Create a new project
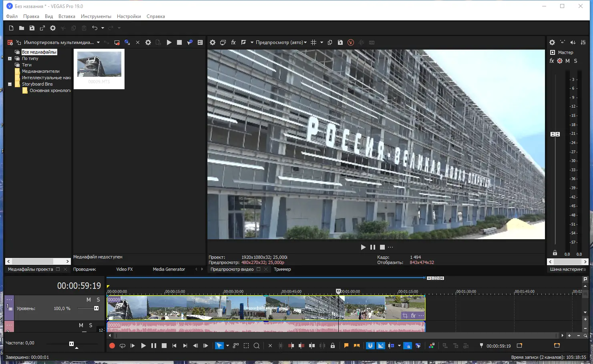This screenshot has width=593, height=364. click(x=11, y=28)
